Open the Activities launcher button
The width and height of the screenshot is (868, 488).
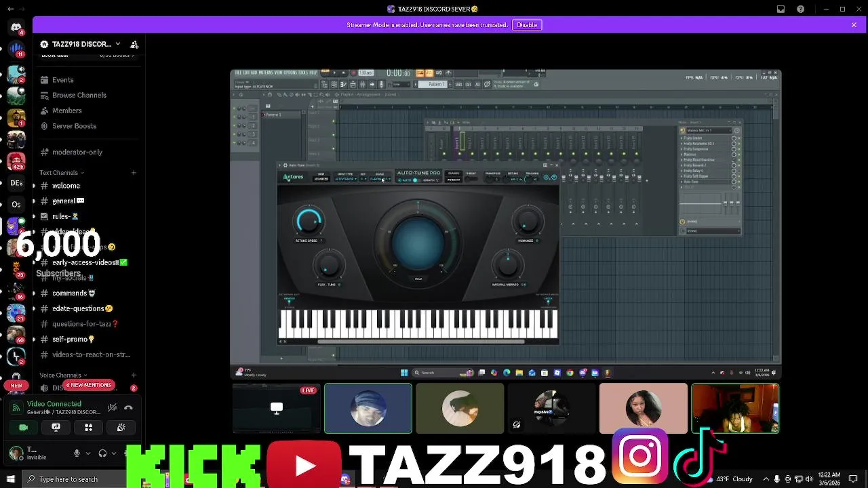[88, 428]
